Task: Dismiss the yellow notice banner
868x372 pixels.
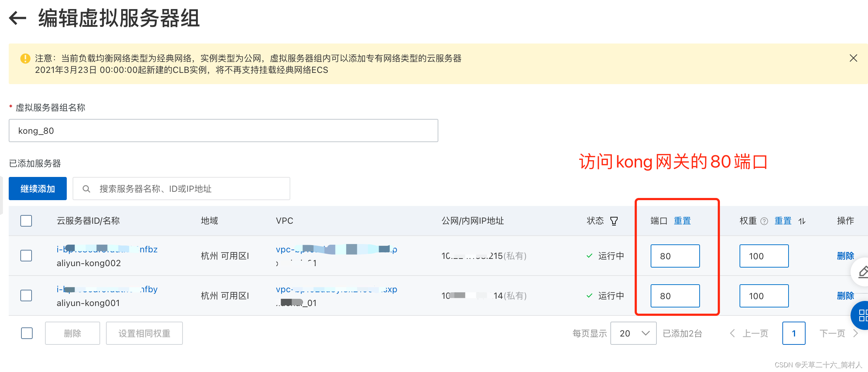Action: 853,58
